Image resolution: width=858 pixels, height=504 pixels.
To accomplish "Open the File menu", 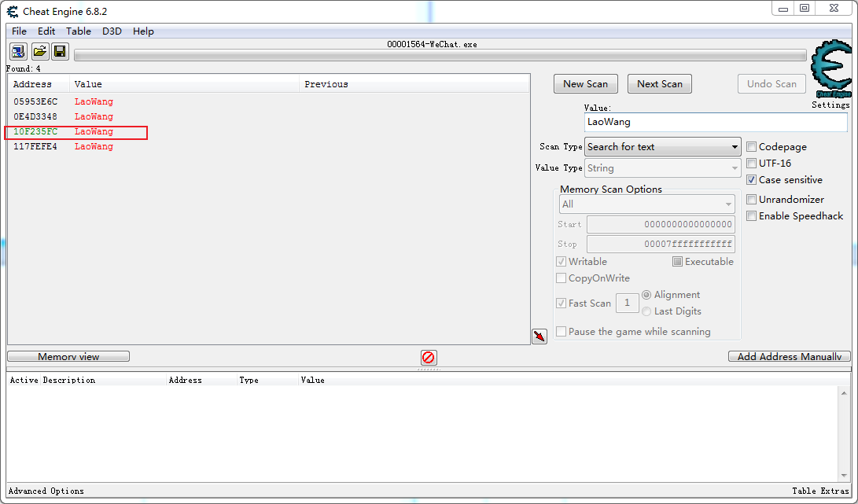I will 19,31.
